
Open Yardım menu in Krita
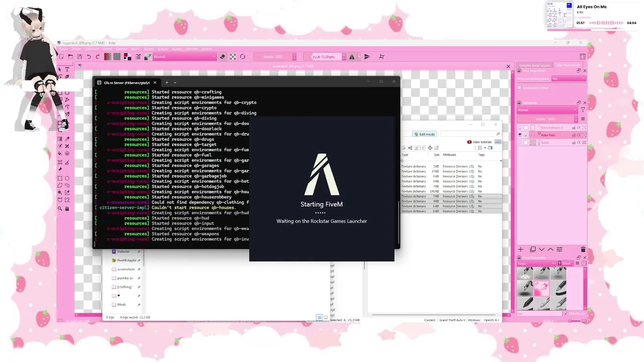206,49
